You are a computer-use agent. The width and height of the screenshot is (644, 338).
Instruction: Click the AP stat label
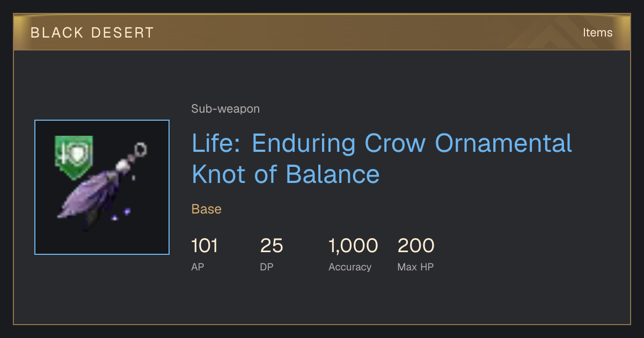pyautogui.click(x=198, y=267)
